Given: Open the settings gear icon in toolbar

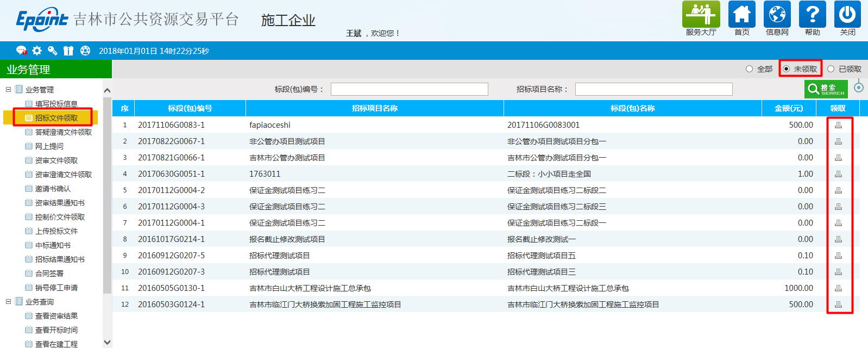Looking at the screenshot, I should (x=37, y=51).
